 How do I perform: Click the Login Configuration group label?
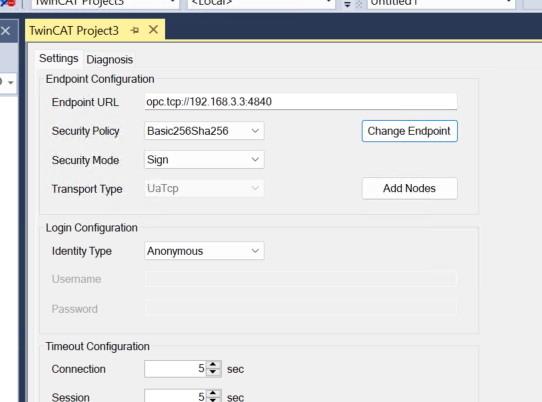click(x=92, y=228)
